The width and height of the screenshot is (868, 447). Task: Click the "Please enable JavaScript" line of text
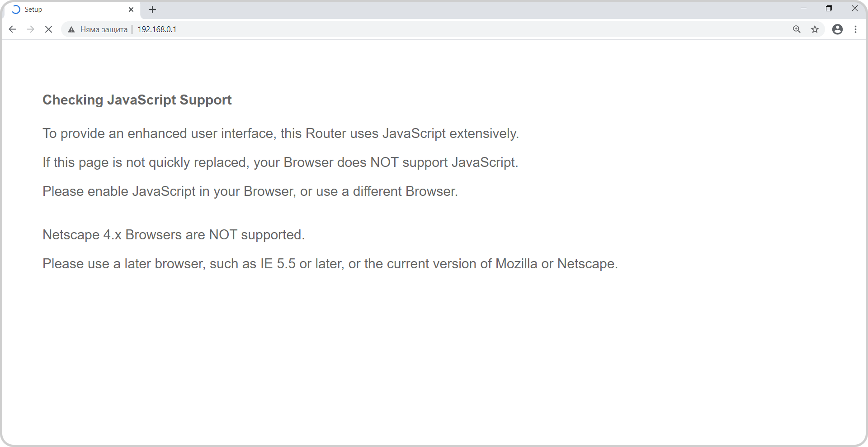250,191
